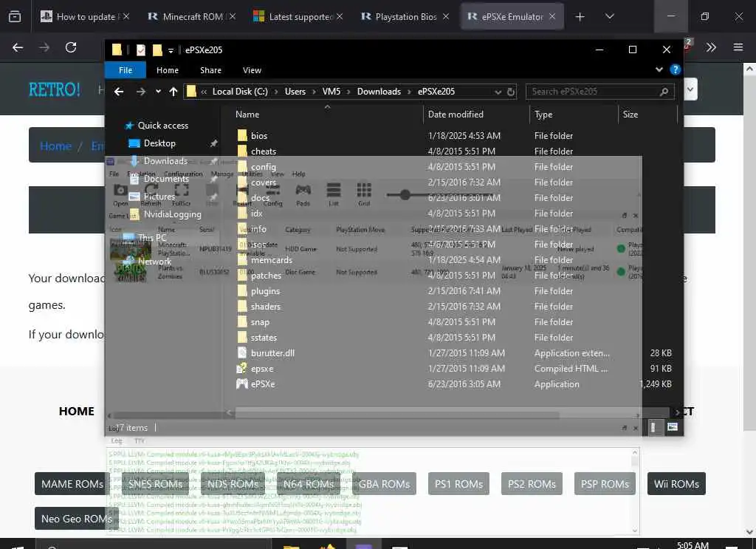
Task: Open PS1 ROMs button on webpage
Action: click(x=458, y=483)
